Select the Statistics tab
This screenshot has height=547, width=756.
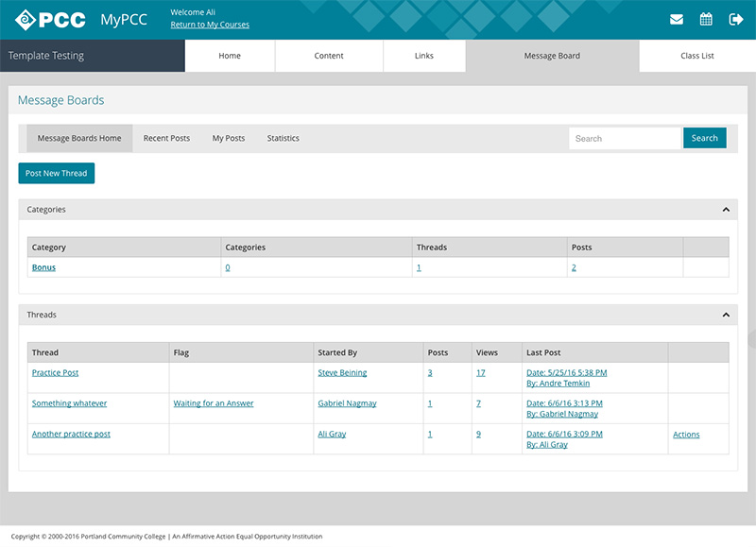283,139
